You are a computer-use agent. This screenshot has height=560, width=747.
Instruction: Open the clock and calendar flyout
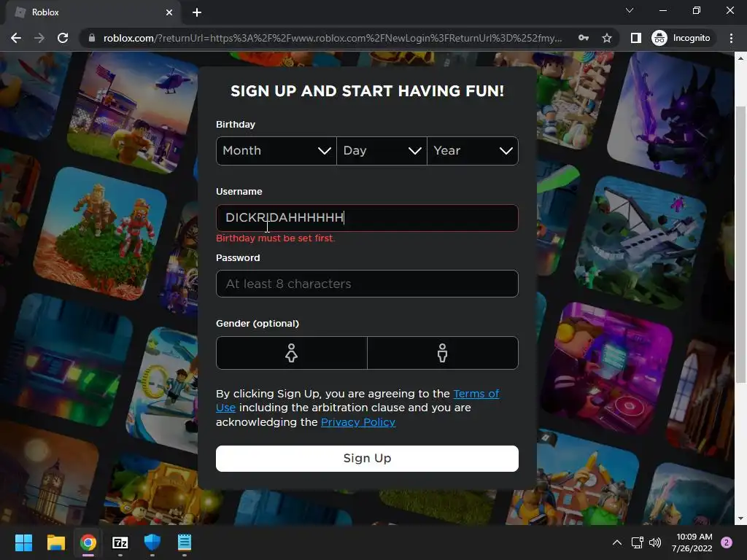(692, 542)
